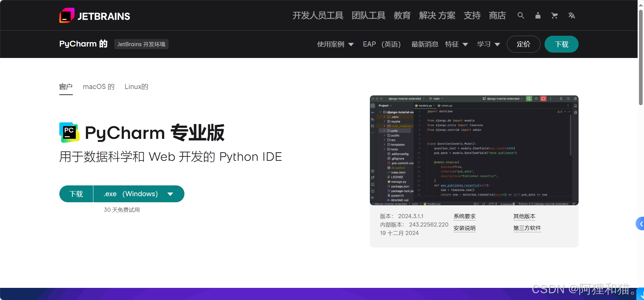Open the site search magnifier icon
Viewport: 644px width, 300px height.
click(521, 16)
